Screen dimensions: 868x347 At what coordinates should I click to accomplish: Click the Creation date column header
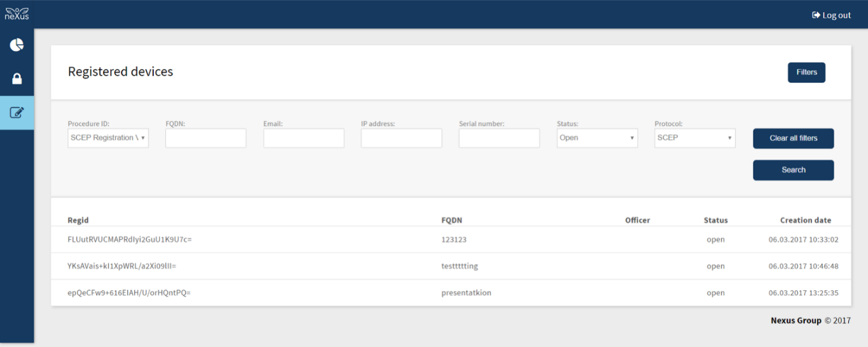tap(805, 220)
